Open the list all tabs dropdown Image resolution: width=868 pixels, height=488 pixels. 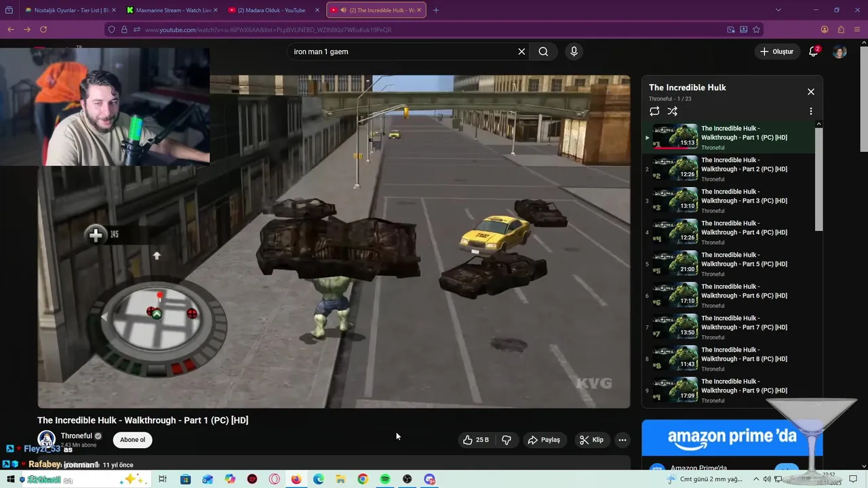pyautogui.click(x=778, y=10)
